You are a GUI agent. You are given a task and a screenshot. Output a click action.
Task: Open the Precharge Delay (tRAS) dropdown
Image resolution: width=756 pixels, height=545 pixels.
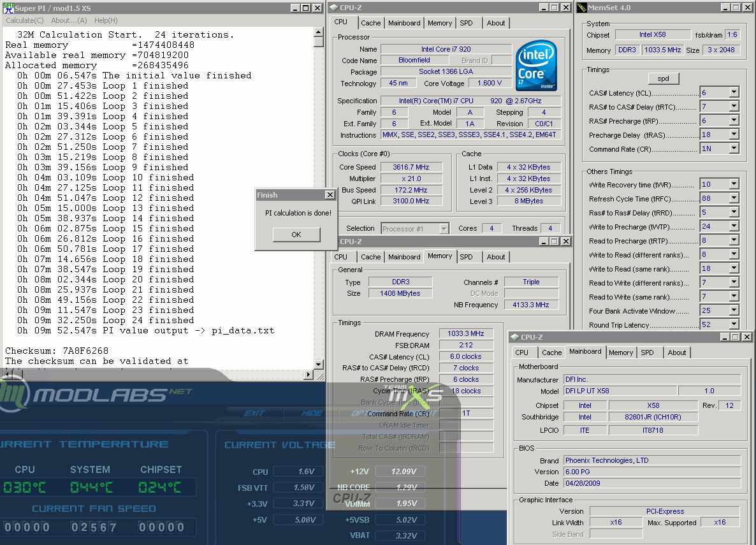coord(734,134)
